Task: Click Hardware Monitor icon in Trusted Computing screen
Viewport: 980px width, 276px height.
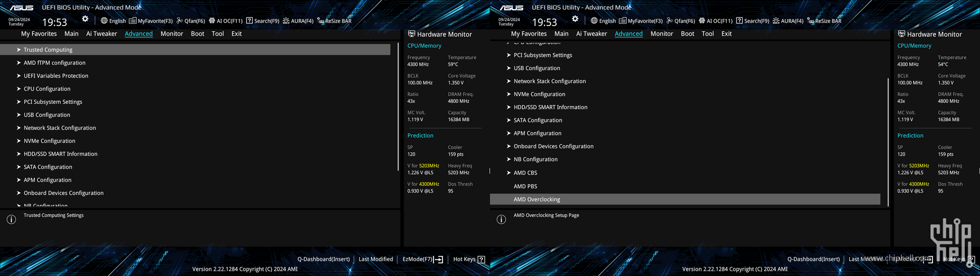Action: pyautogui.click(x=411, y=34)
